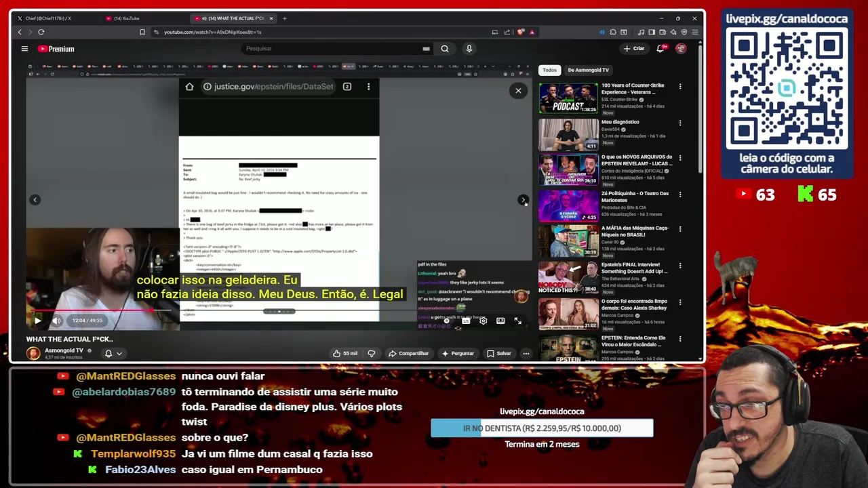Enter fullscreen video mode
The image size is (868, 488).
coord(518,321)
